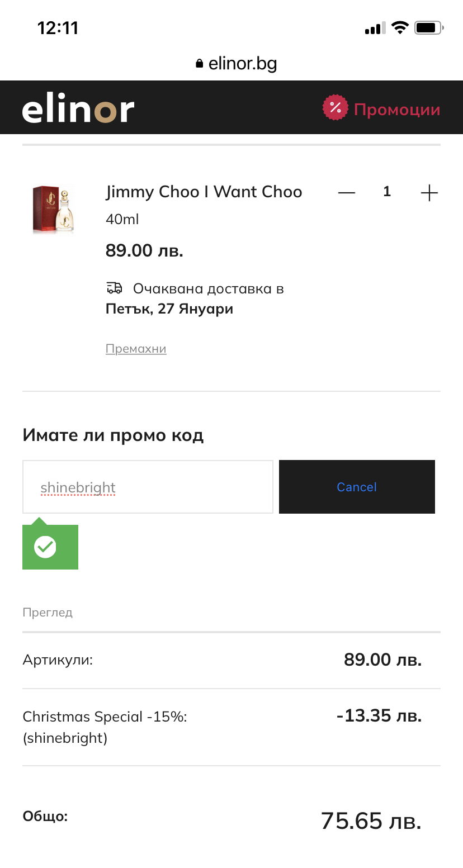
Task: Open the Промоции link
Action: coord(397,110)
